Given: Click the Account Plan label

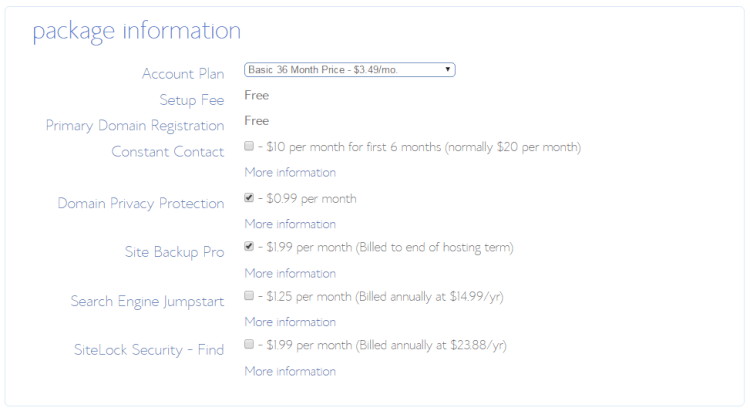Looking at the screenshot, I should (183, 74).
